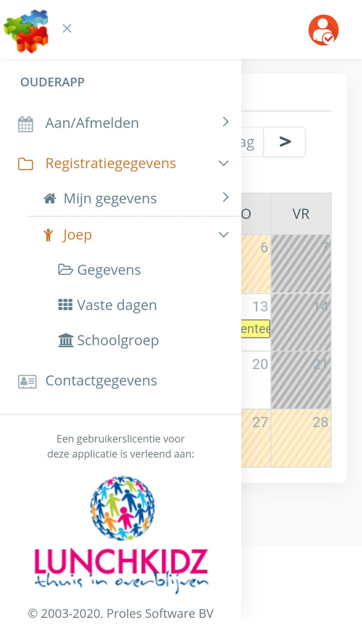The width and height of the screenshot is (362, 644).
Task: Click the building icon beside Schoolgroep
Action: click(66, 341)
